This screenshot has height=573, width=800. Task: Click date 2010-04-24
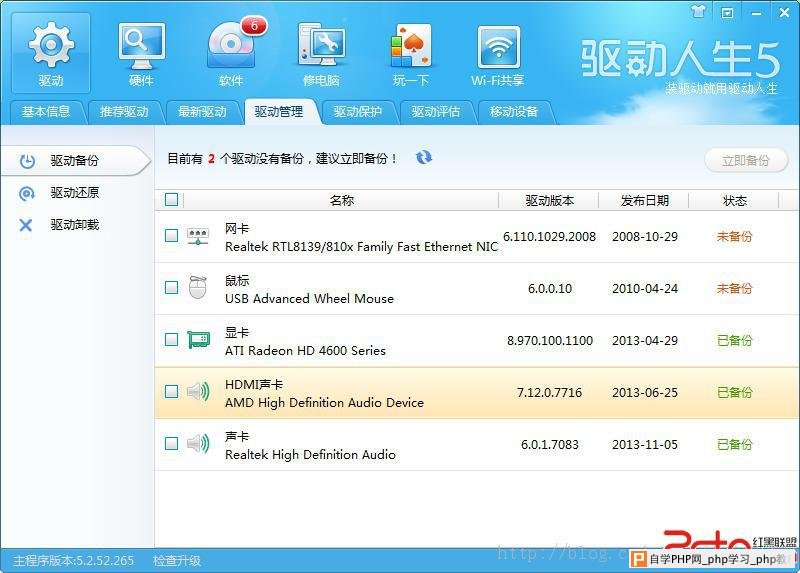tap(645, 289)
